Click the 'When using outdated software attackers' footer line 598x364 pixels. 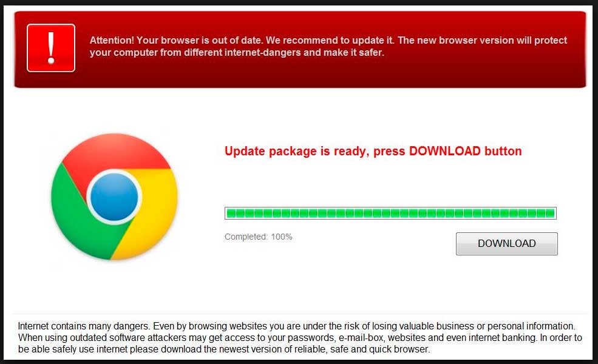tap(300, 338)
